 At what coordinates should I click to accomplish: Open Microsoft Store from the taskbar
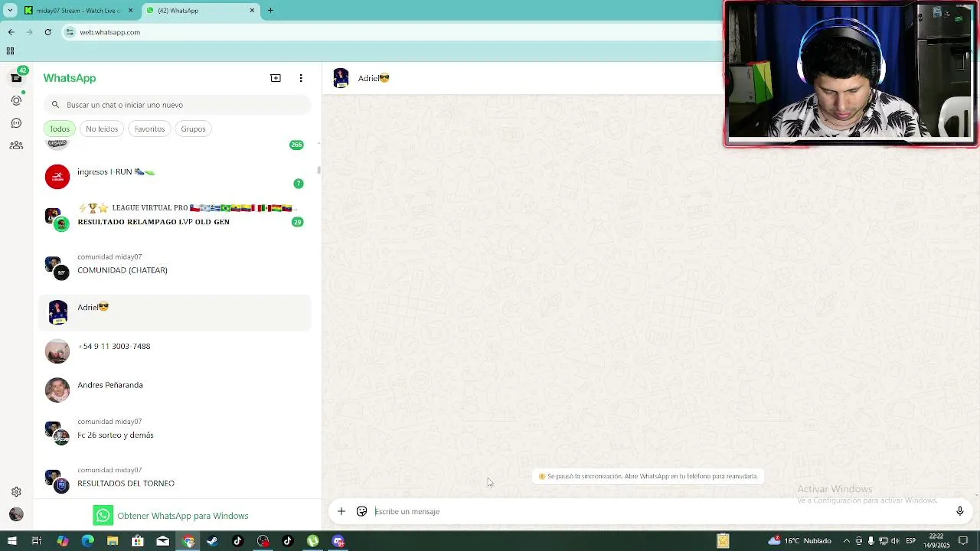click(x=138, y=541)
